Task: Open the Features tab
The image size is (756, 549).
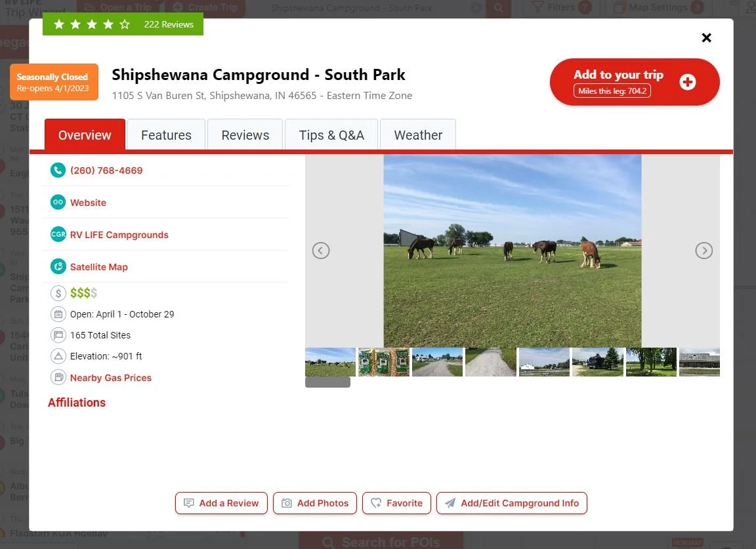Action: pos(166,135)
